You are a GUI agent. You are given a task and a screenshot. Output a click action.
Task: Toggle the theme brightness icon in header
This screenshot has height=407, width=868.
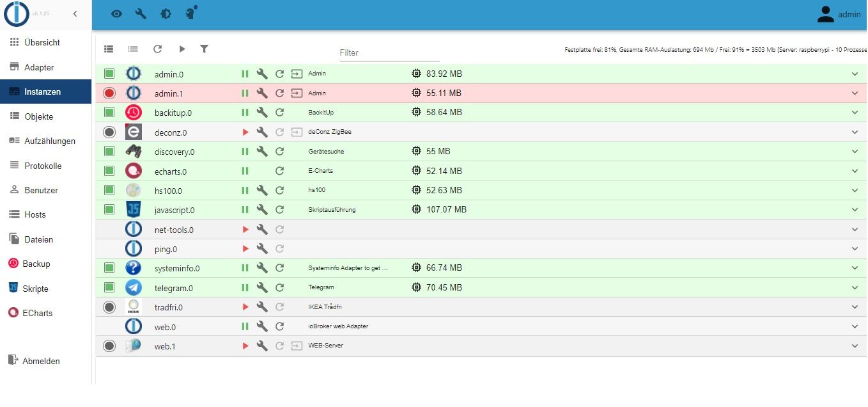(166, 13)
